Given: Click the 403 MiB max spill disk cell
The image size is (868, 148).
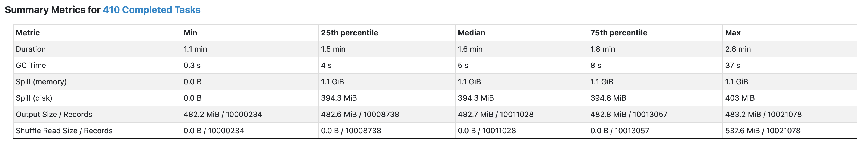Looking at the screenshot, I should (x=740, y=98).
